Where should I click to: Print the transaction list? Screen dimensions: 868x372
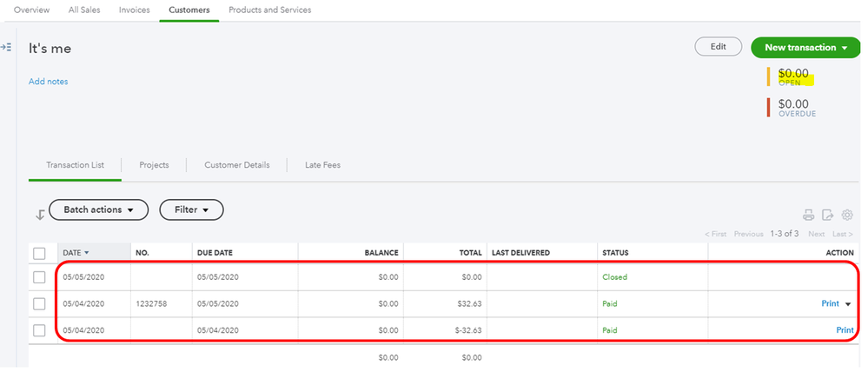(x=809, y=216)
